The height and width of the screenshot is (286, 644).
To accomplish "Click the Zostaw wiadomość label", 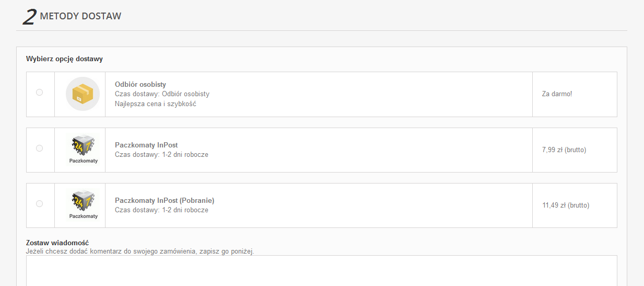I will coord(57,243).
